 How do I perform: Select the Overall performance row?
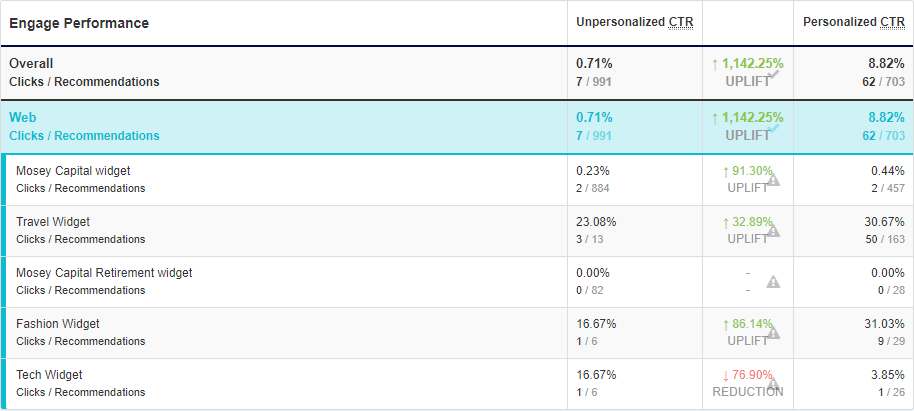click(x=457, y=73)
